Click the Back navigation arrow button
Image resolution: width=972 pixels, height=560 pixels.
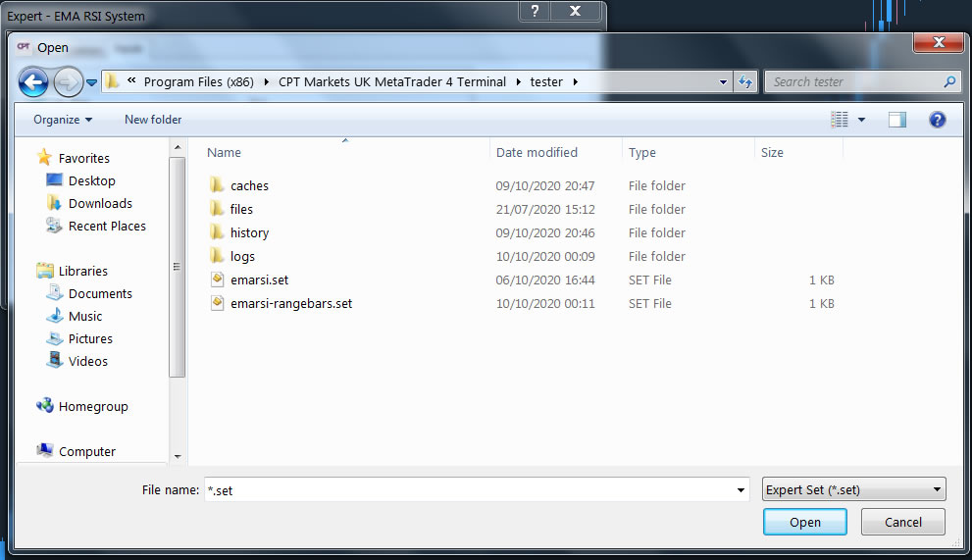pos(33,82)
